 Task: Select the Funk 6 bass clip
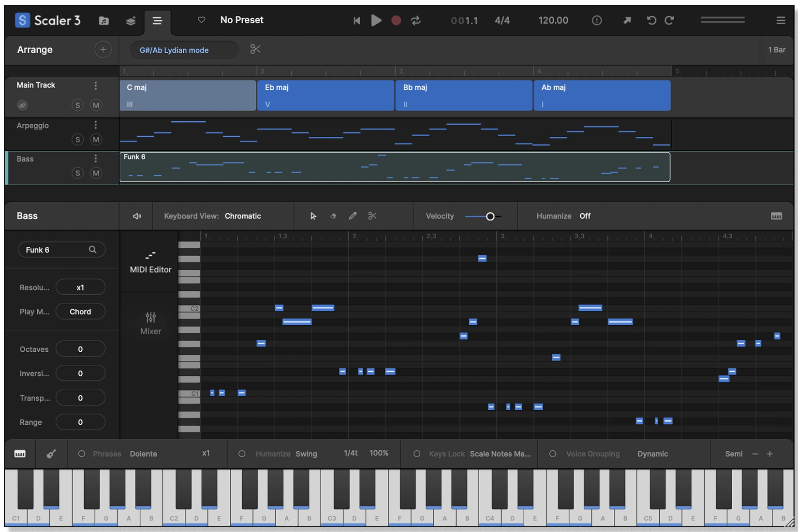click(x=395, y=167)
